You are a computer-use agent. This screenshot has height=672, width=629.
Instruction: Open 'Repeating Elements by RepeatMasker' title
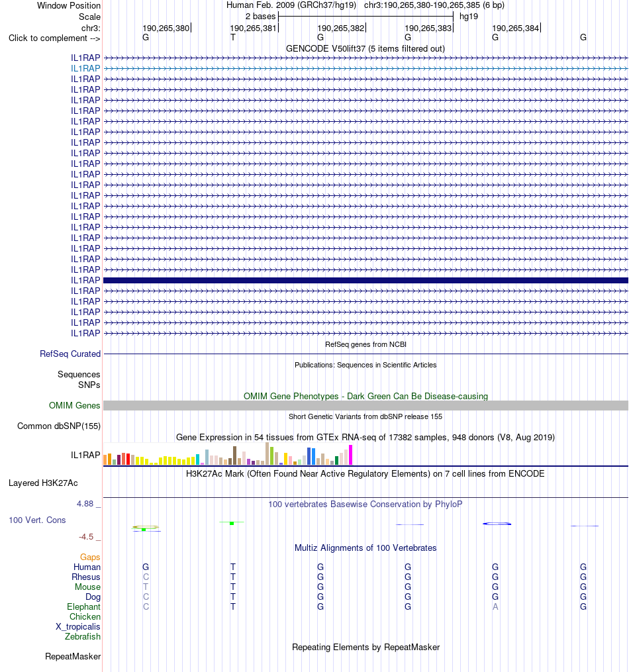365,647
